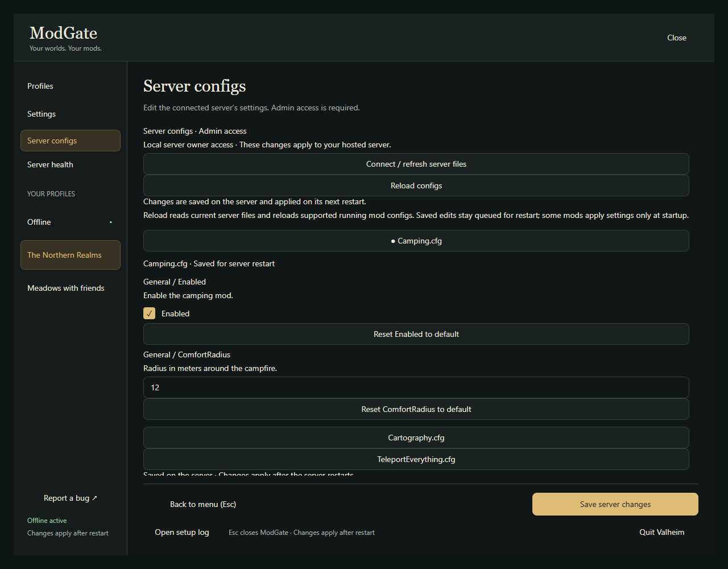Click the 'Server configs' page heading
728x569 pixels.
point(195,86)
